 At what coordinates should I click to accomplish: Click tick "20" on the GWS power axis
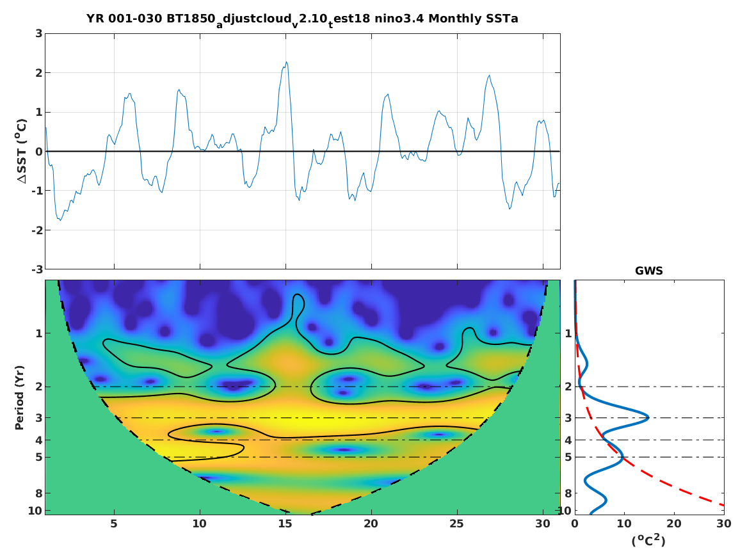674,524
